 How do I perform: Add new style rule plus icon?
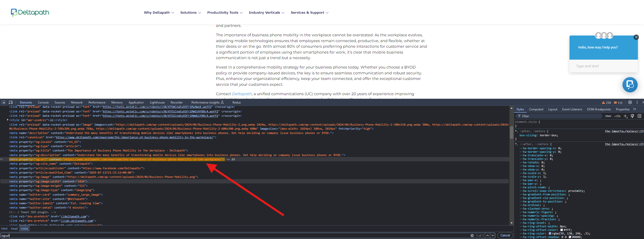[x=625, y=116]
